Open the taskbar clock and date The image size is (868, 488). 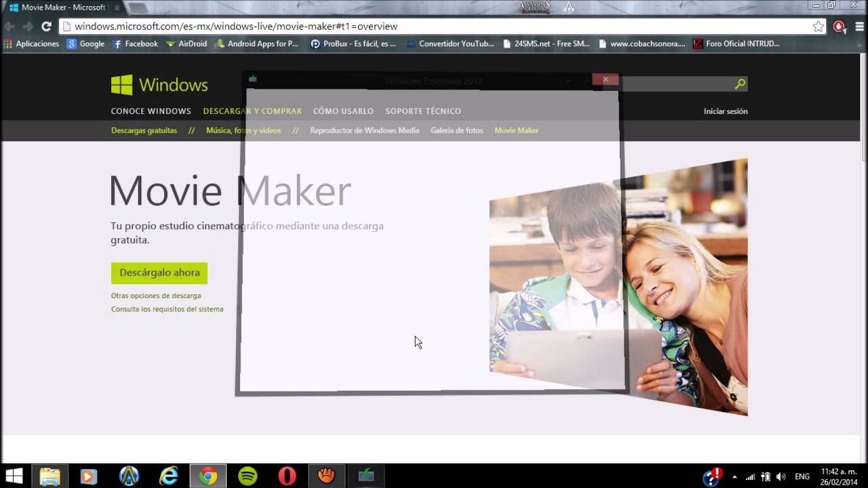[839, 476]
